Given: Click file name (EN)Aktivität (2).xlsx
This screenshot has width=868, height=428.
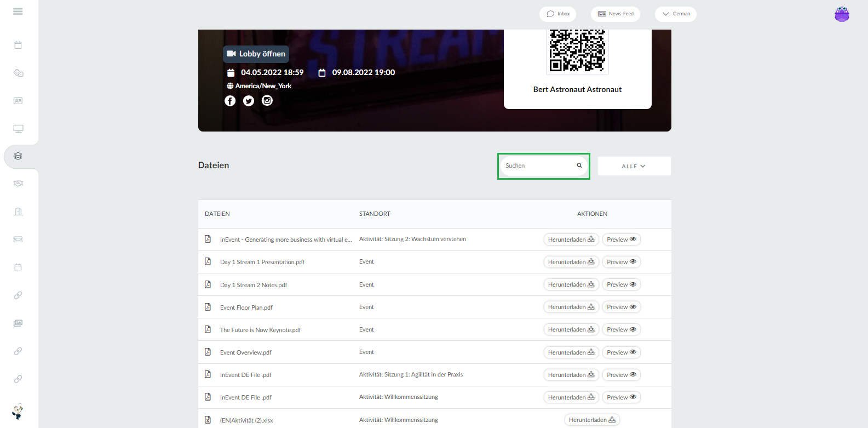Looking at the screenshot, I should pos(246,420).
